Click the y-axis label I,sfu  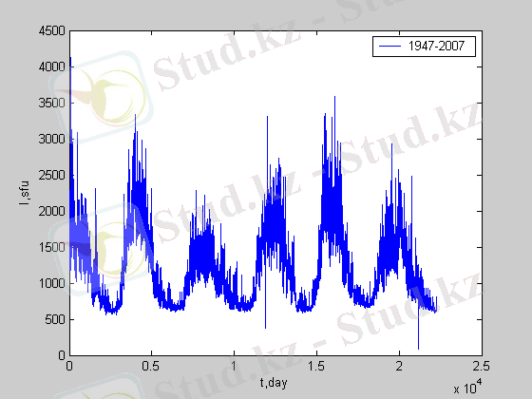(x=24, y=193)
